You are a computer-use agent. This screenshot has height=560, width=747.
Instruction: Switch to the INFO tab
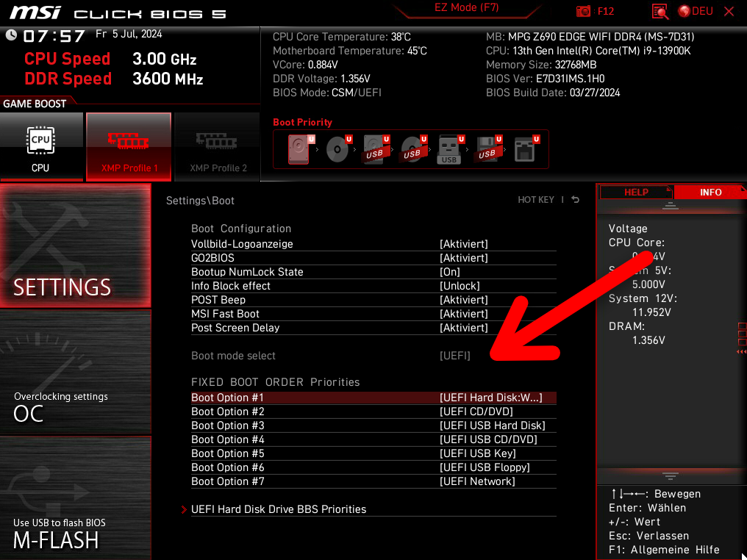pyautogui.click(x=710, y=192)
